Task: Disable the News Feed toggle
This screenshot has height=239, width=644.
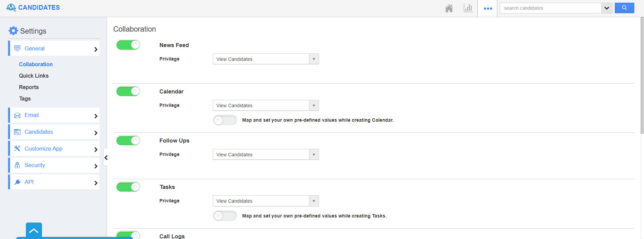Action: [x=128, y=45]
